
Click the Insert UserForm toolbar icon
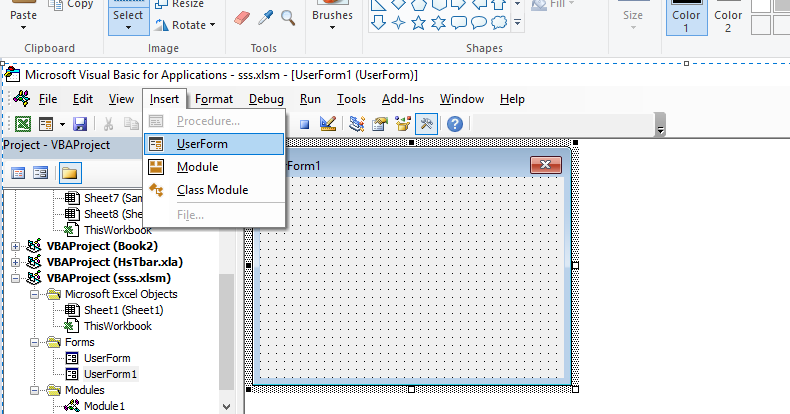click(x=46, y=124)
